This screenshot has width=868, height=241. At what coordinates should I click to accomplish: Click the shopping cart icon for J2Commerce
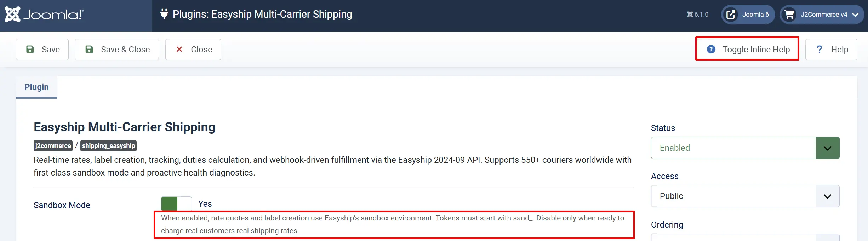(x=789, y=15)
